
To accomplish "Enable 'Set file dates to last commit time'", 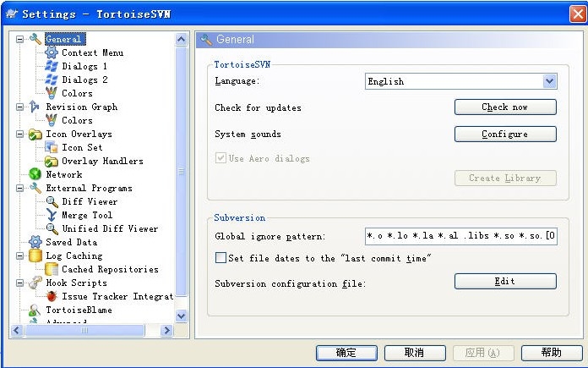I will pos(221,257).
